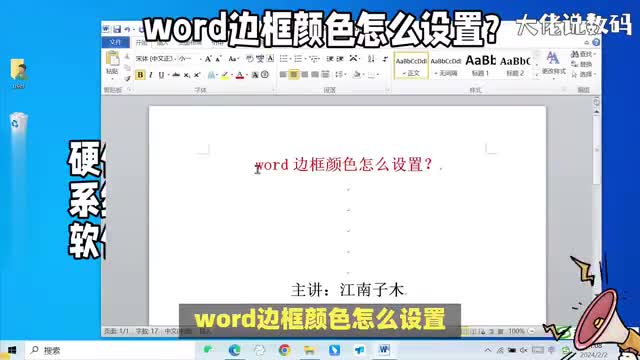
Task: Click the Character Shading icon
Action: (x=255, y=75)
